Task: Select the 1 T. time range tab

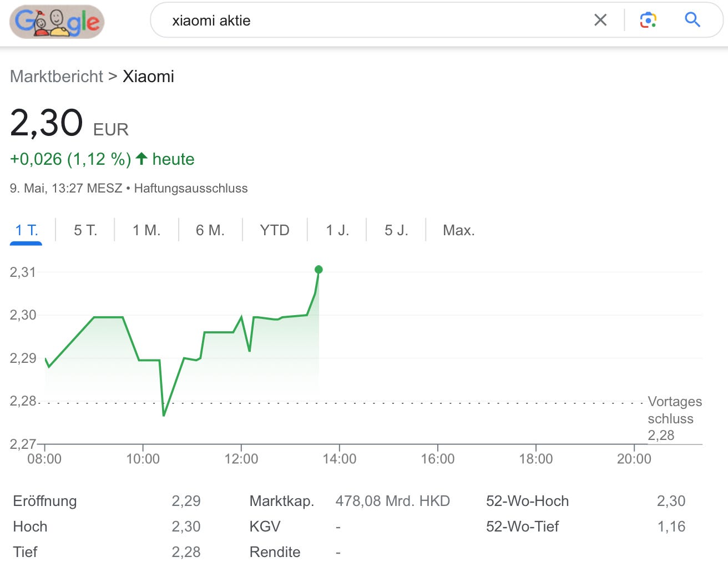Action: 27,230
